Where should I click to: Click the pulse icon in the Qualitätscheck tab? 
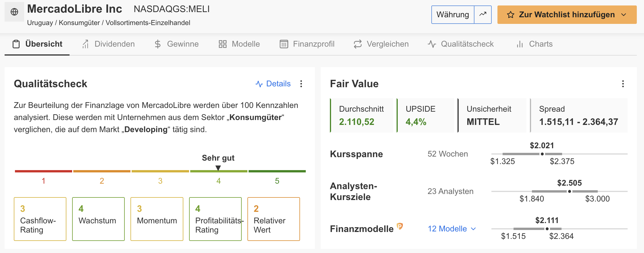(432, 44)
